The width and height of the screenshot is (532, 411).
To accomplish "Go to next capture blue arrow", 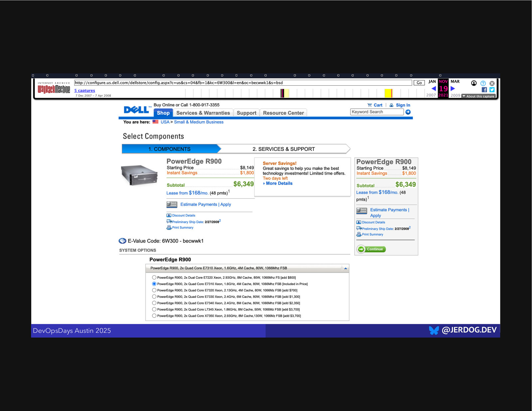I will (453, 89).
